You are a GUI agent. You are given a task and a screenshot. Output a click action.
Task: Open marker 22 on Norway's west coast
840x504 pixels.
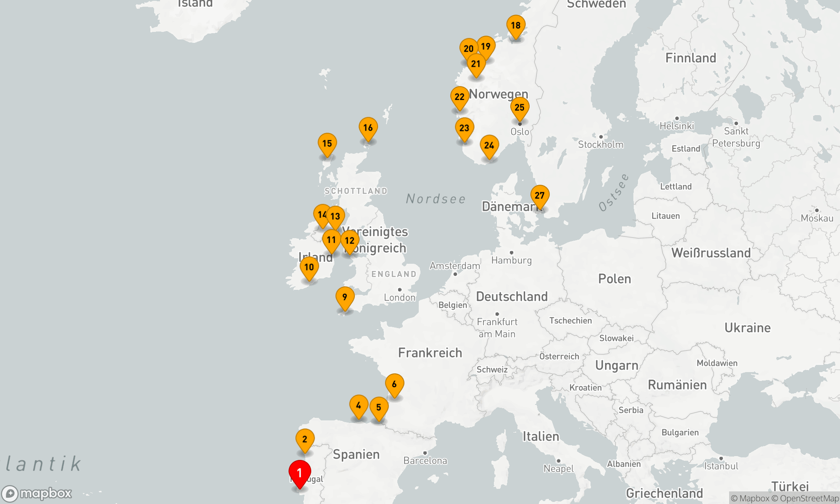[x=460, y=98]
